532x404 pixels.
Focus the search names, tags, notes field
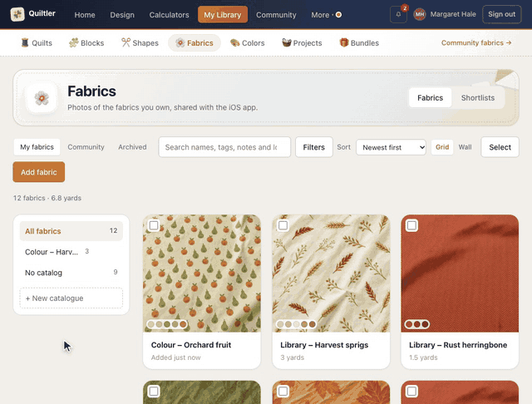(x=224, y=147)
